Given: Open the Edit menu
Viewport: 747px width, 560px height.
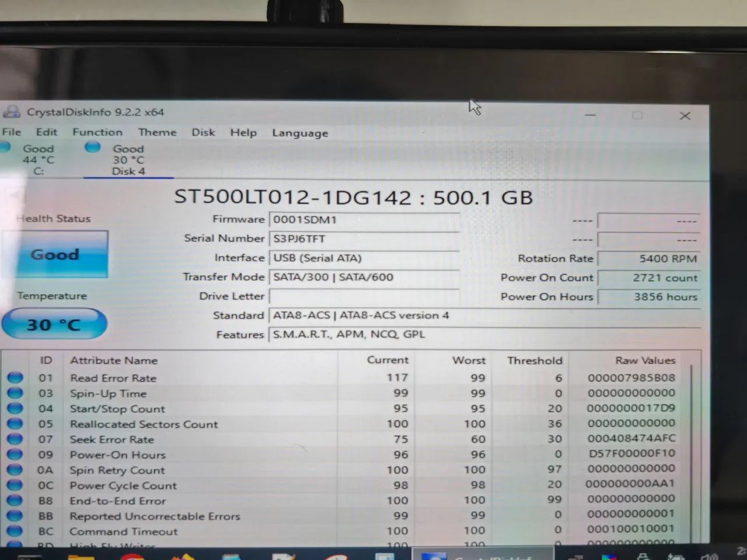Looking at the screenshot, I should point(47,132).
